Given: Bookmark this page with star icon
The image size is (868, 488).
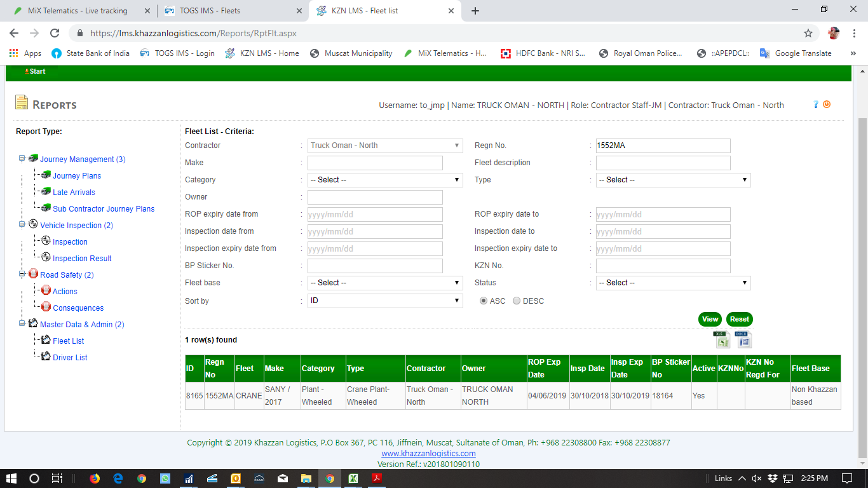Looking at the screenshot, I should 808,33.
